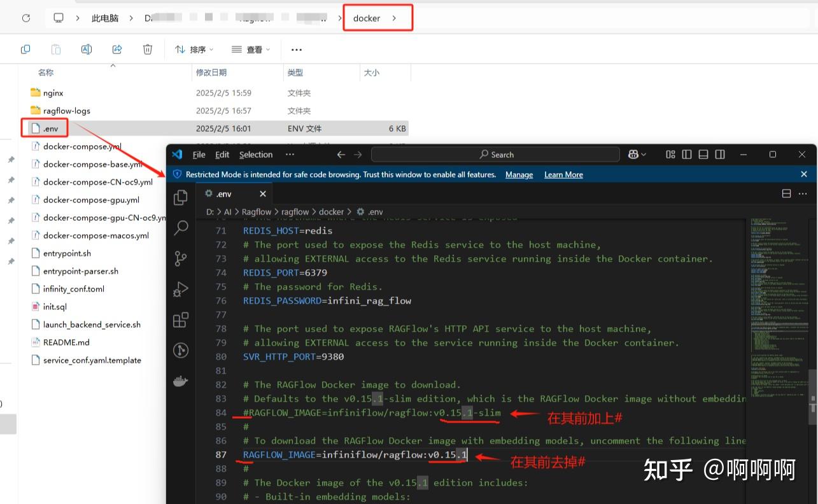The height and width of the screenshot is (504, 818).
Task: Open the VS Code Explorer panel
Action: pos(181,197)
